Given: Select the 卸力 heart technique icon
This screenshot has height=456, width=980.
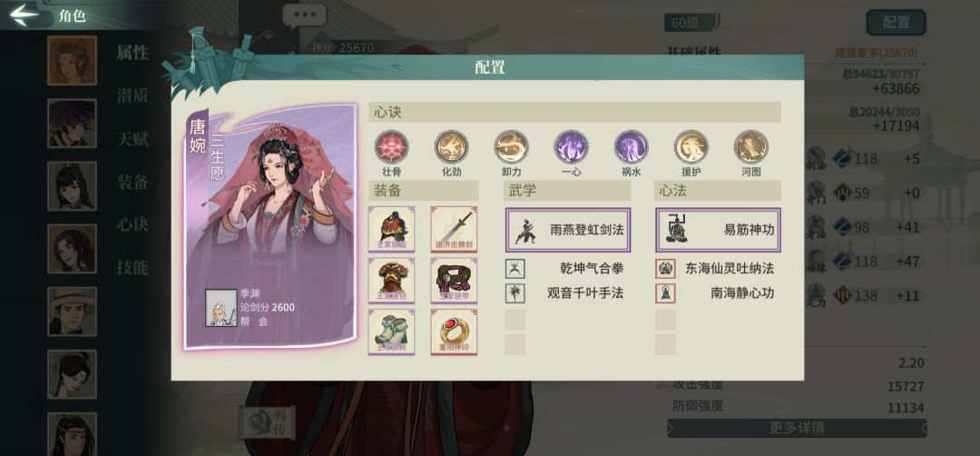Looking at the screenshot, I should tap(511, 146).
